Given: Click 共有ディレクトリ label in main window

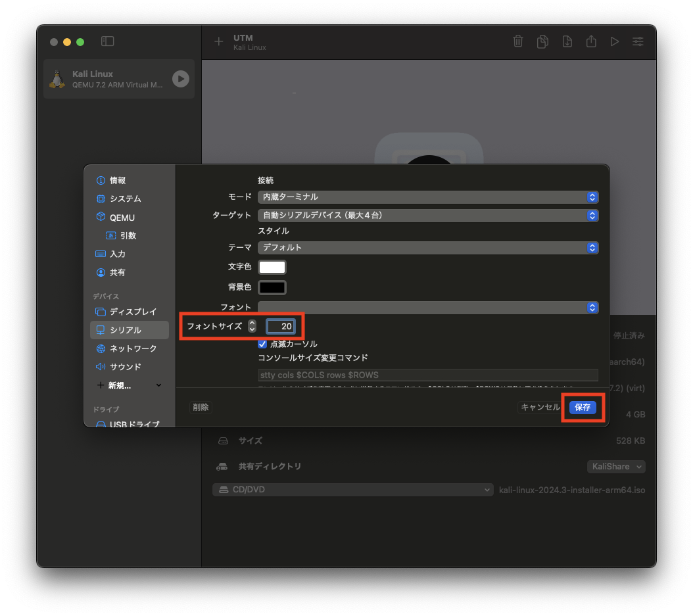Looking at the screenshot, I should click(x=270, y=467).
